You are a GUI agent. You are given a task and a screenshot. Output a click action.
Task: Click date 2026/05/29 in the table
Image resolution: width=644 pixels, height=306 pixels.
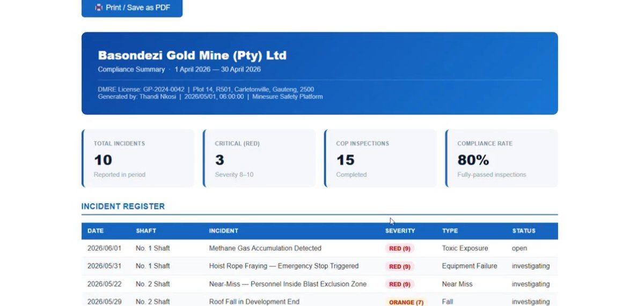(105, 302)
